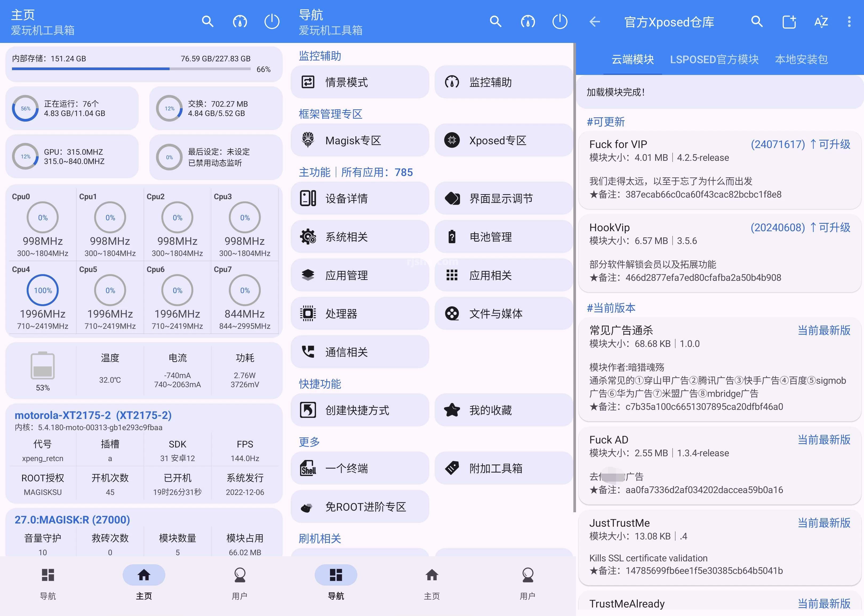Tap 加载模块完成! message
The width and height of the screenshot is (864, 616).
click(615, 92)
